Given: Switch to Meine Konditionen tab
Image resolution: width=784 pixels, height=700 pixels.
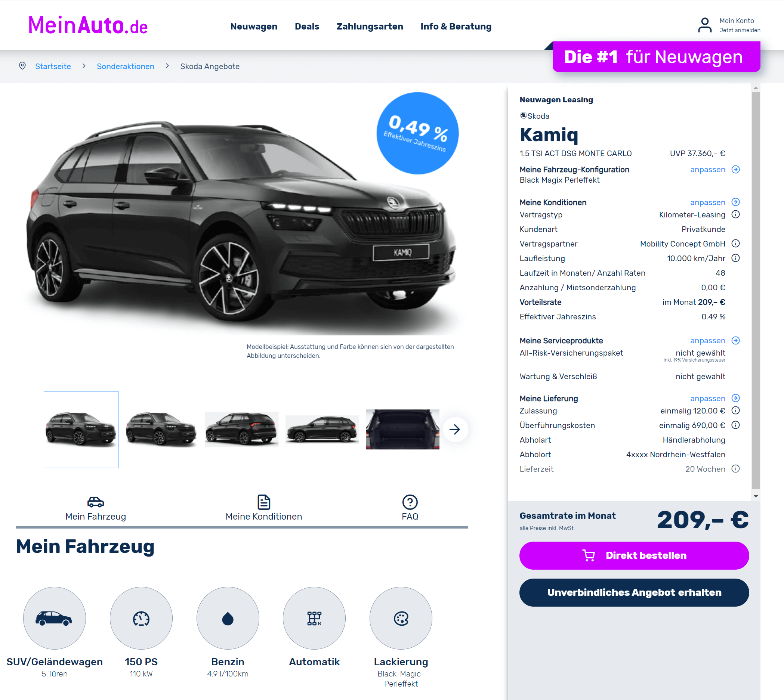Looking at the screenshot, I should (x=264, y=508).
